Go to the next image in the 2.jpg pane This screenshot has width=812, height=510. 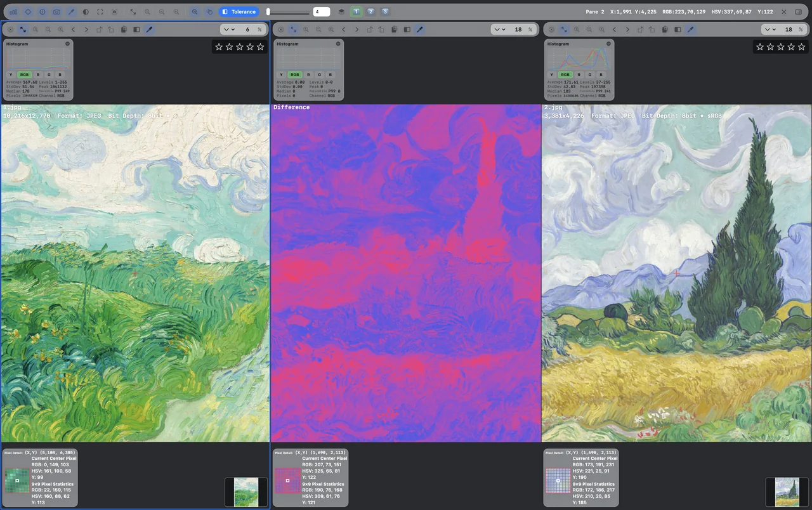[x=627, y=30]
